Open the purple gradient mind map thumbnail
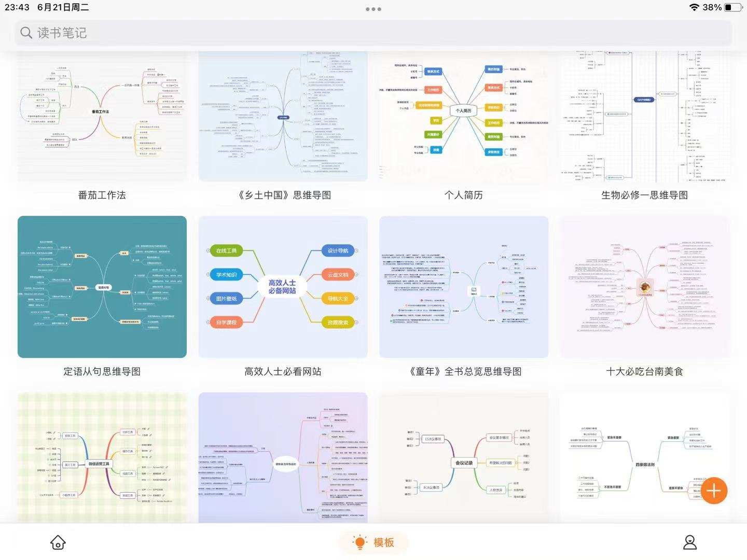The width and height of the screenshot is (747, 560). coord(283,457)
